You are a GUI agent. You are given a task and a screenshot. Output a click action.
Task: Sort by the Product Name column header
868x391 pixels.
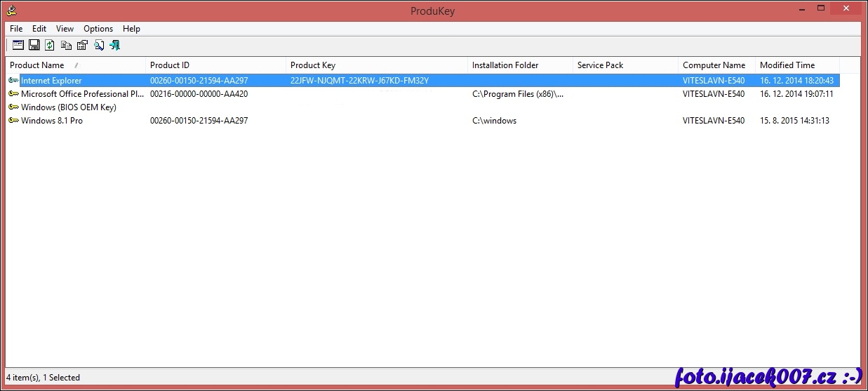point(37,65)
